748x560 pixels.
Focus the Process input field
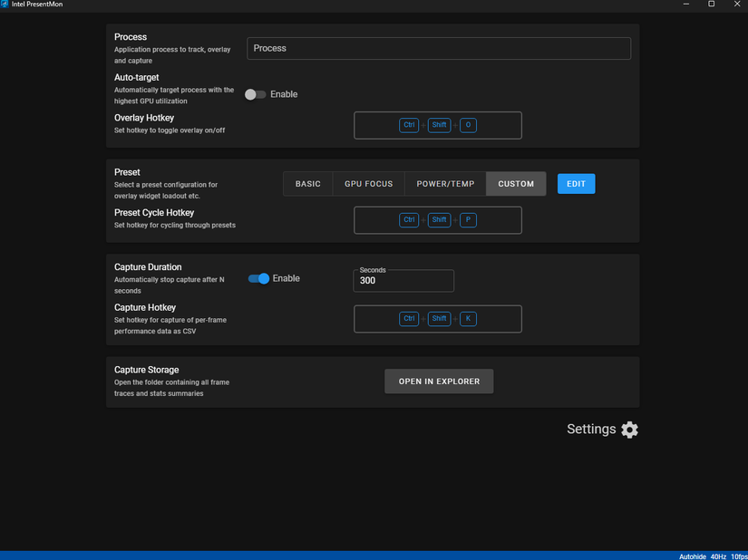(x=439, y=49)
